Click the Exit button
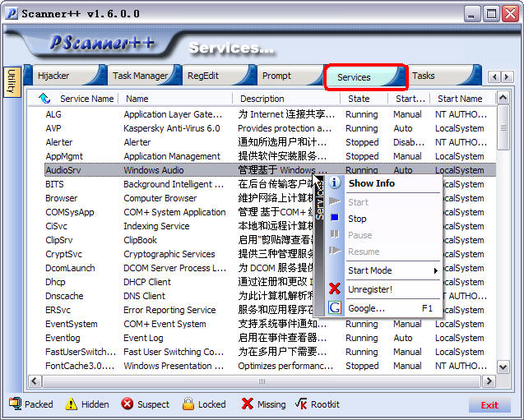This screenshot has width=524, height=420. (489, 405)
